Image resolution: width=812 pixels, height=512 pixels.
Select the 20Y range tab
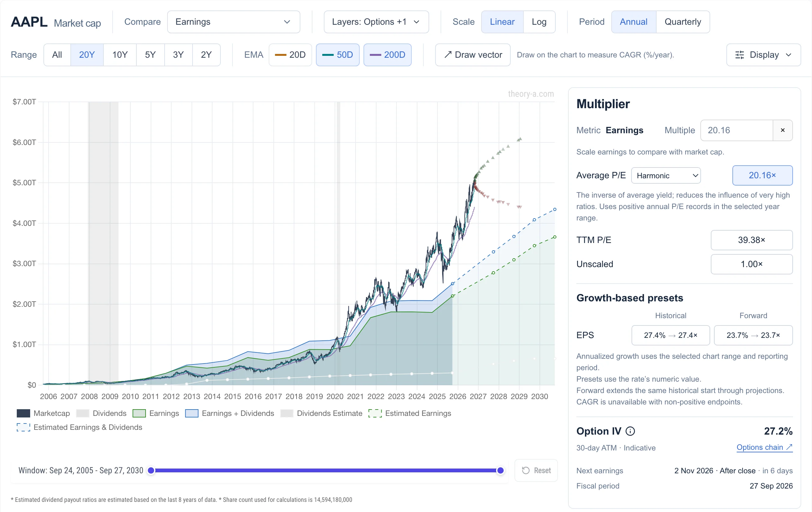87,55
